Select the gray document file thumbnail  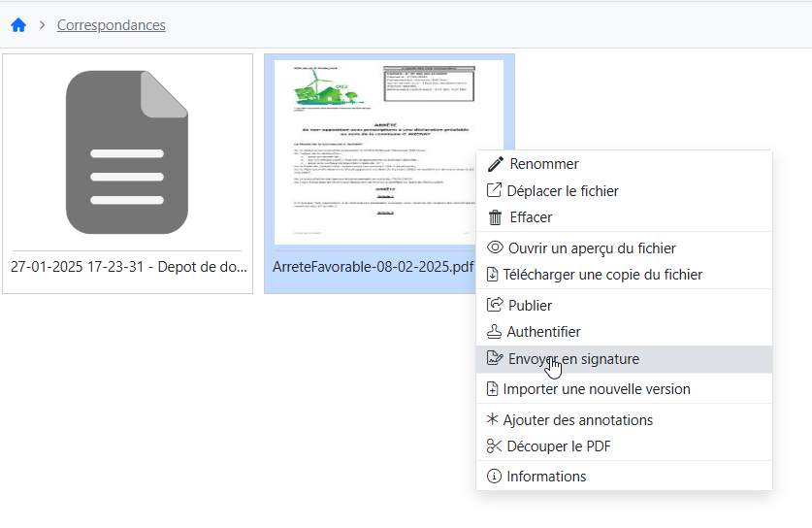[x=127, y=150]
